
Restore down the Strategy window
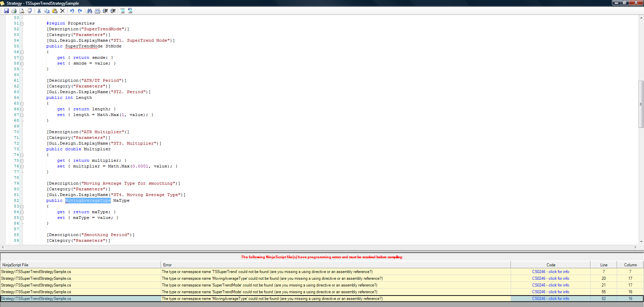click(625, 3)
